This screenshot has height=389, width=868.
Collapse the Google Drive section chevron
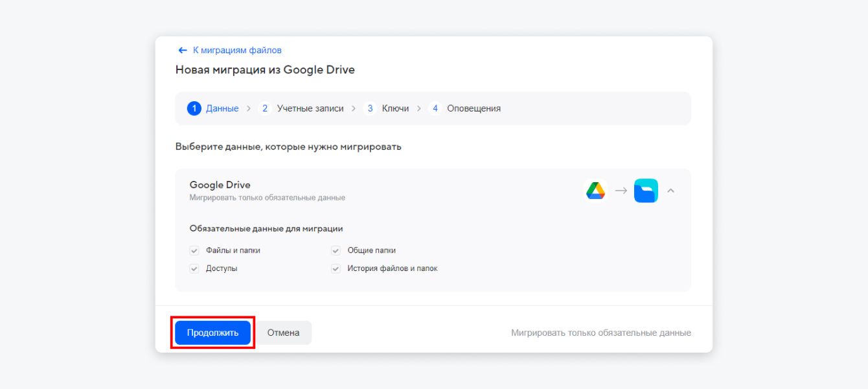click(670, 191)
